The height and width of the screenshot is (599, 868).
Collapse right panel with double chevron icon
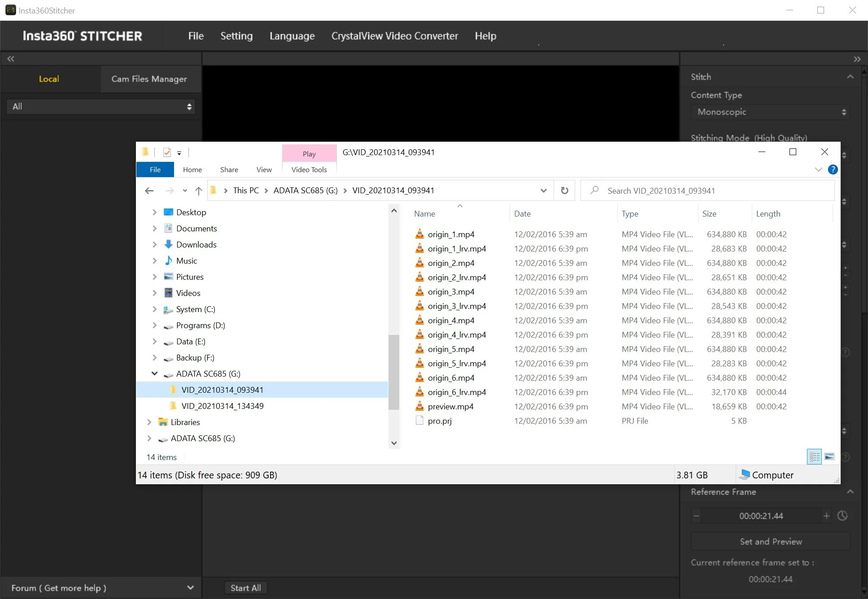857,59
